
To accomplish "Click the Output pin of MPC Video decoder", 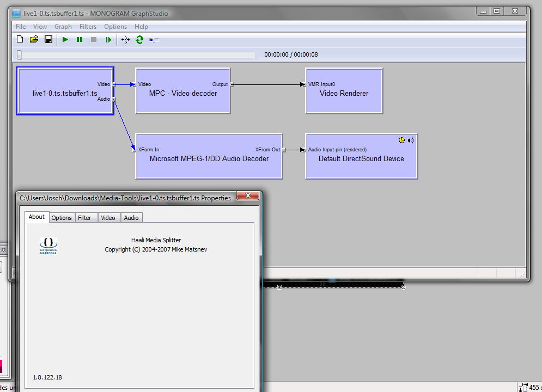I will coord(232,84).
